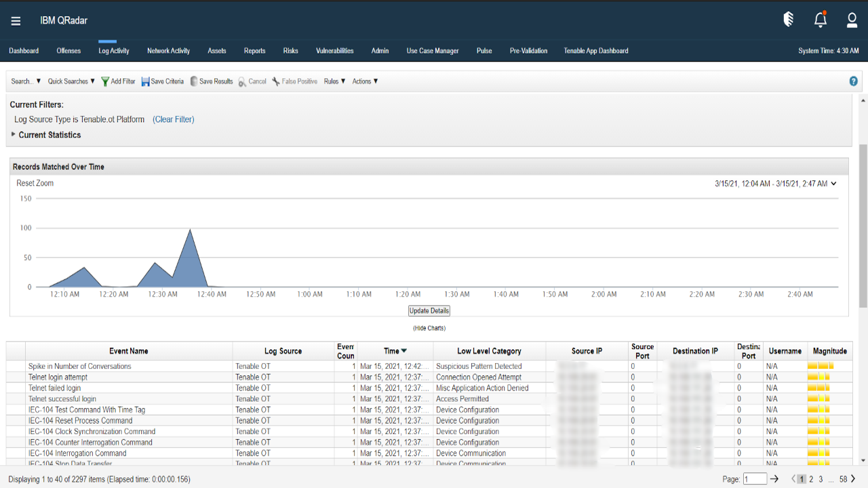868x488 pixels.
Task: Click Add Filter funnel icon
Action: [x=105, y=81]
